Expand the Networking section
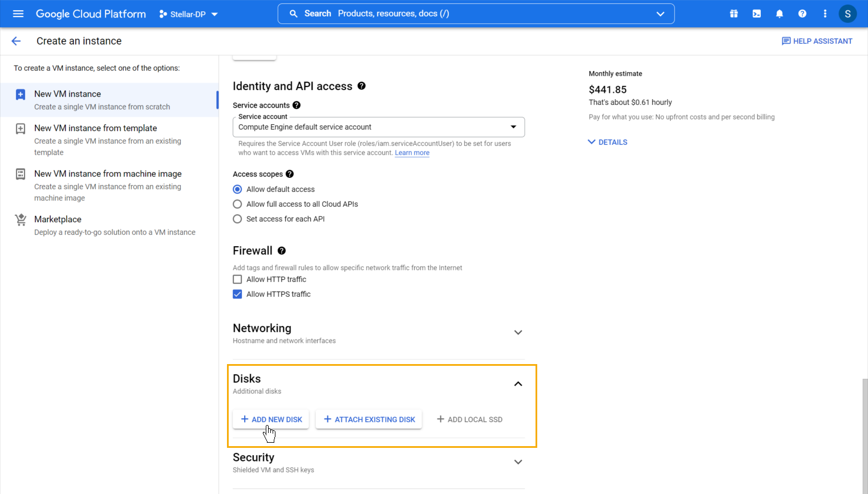Screen dimensions: 868x494 (518, 332)
